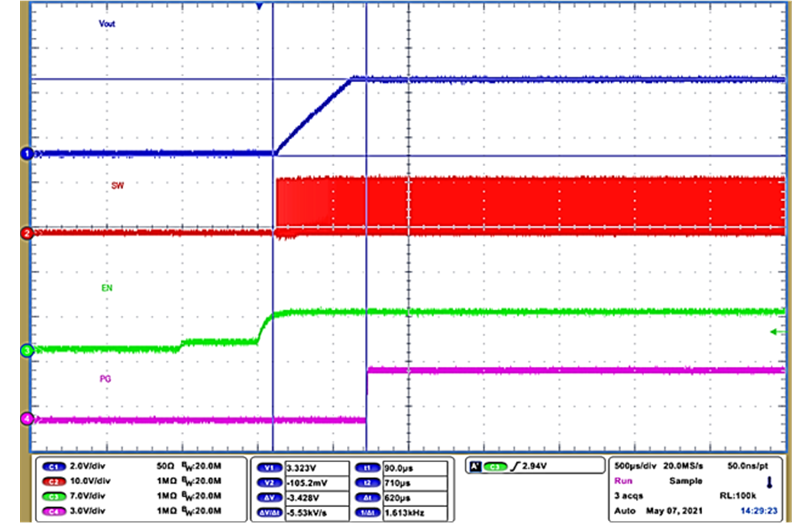Select the V1 measurement readout
Screen dimensions: 812x523
click(x=271, y=467)
